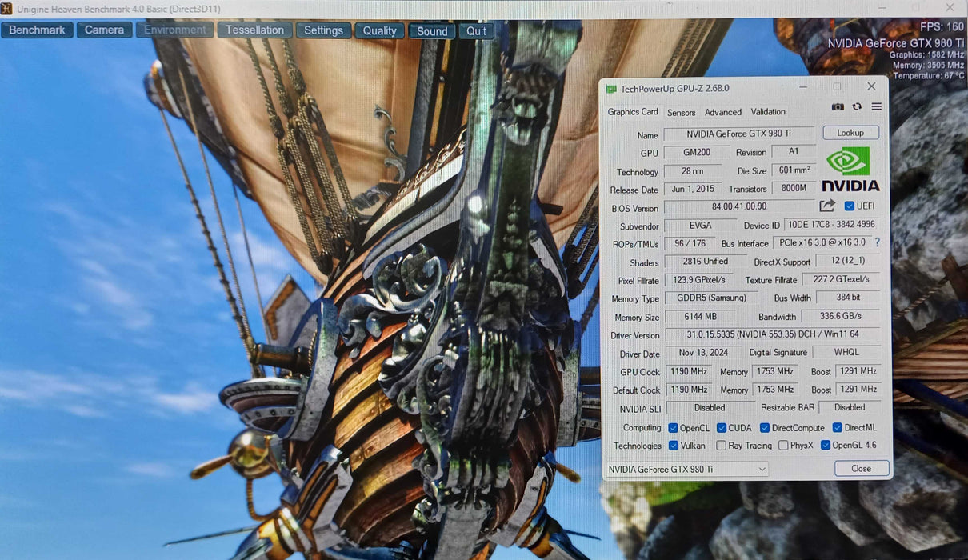
Task: Click the BIOS Version field
Action: pyautogui.click(x=738, y=207)
